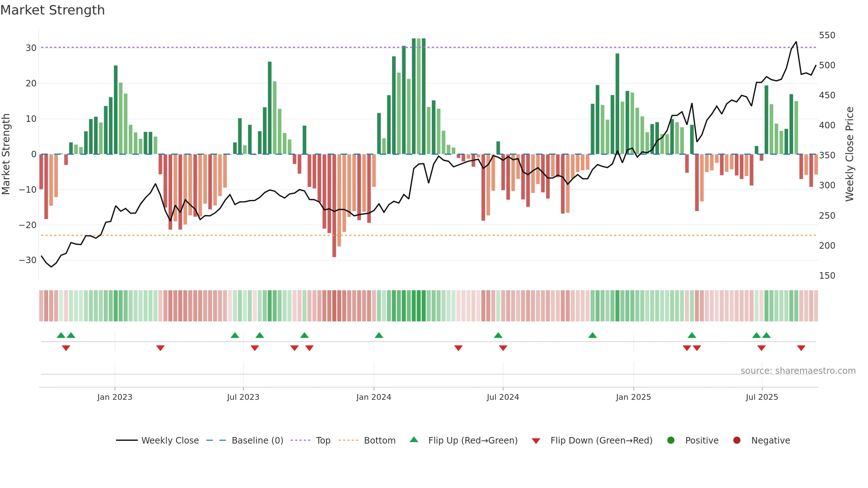Click the flip-up triangle just before Jul 2024
The image size is (868, 488).
click(498, 335)
